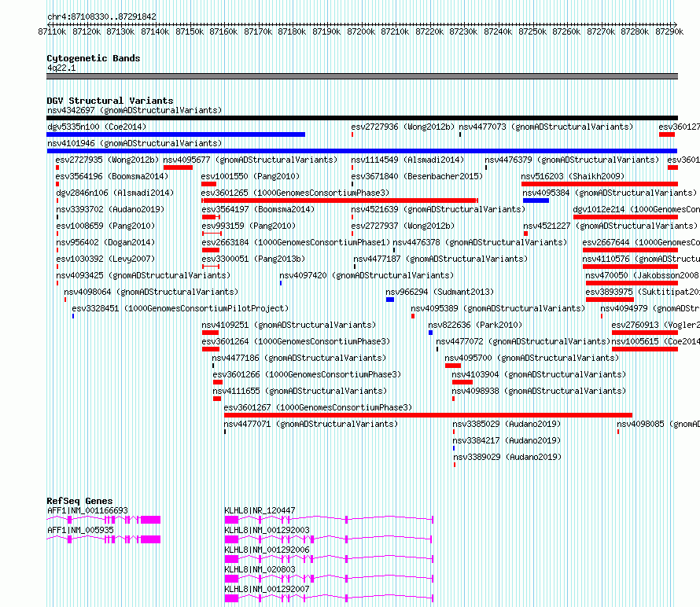Open the esv3671840 (Besenbacher2015) label
The height and width of the screenshot is (607, 700).
point(417,176)
